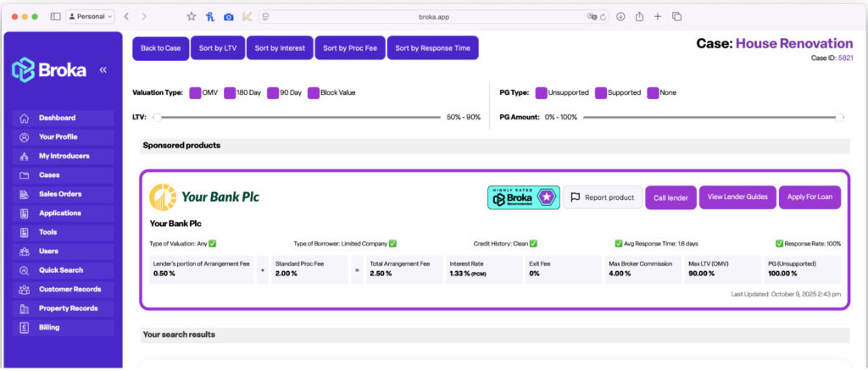Screen dimensions: 868x371
Task: Click the Safari share icon
Action: click(x=639, y=16)
